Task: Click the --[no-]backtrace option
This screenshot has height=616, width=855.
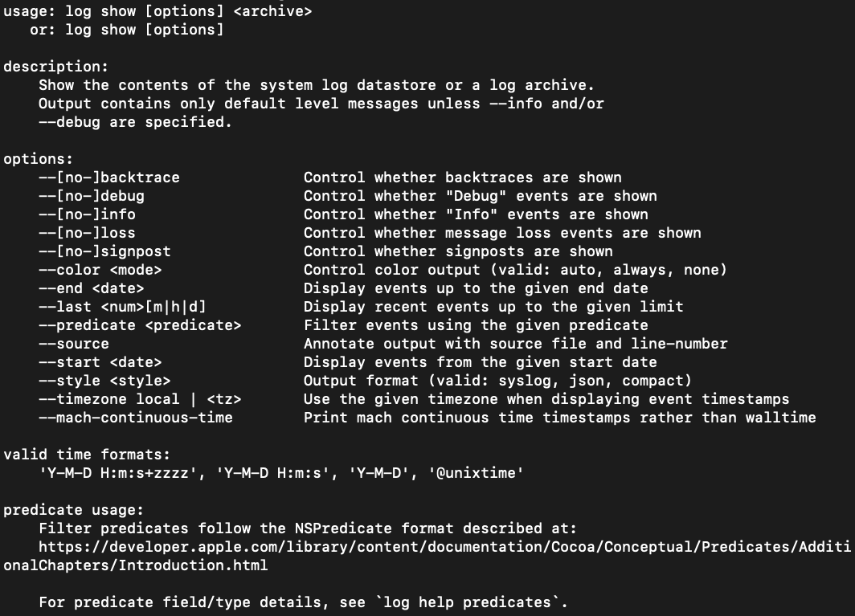Action: coord(109,177)
